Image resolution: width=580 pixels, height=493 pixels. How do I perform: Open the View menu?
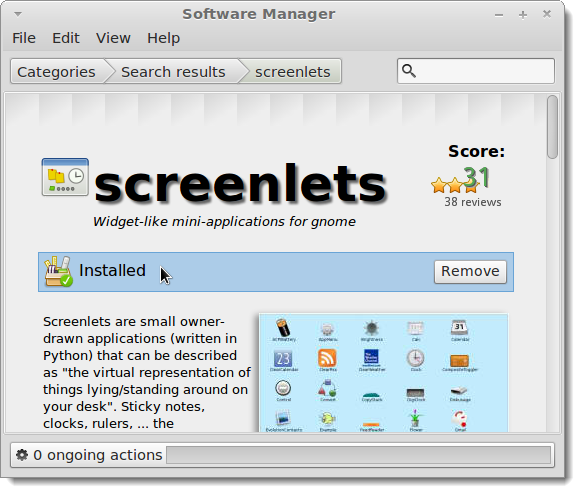pyautogui.click(x=113, y=38)
